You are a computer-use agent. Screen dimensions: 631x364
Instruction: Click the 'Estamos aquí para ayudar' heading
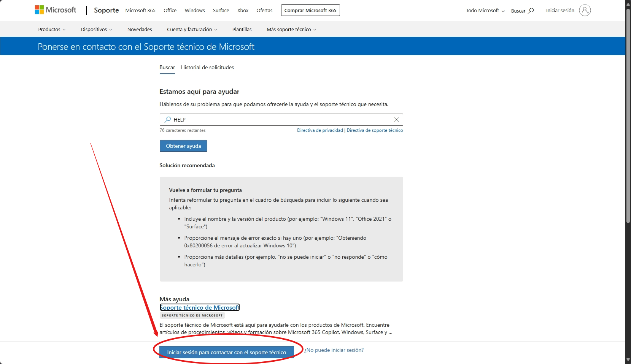[199, 92]
